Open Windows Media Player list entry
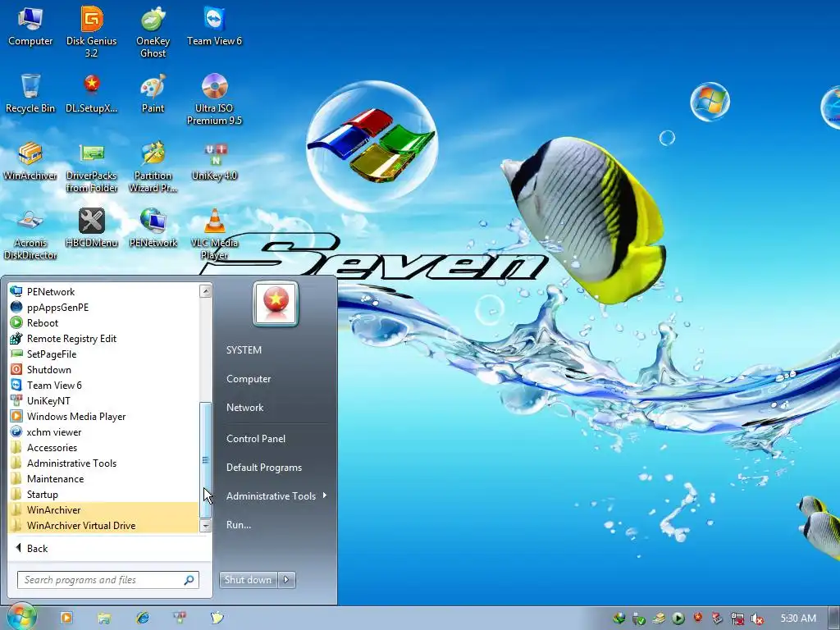 (103, 416)
